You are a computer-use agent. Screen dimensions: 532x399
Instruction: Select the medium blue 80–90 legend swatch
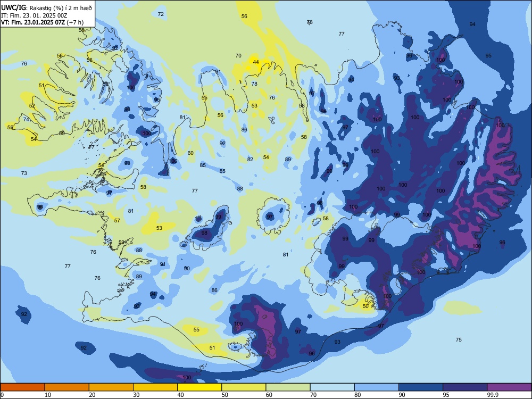(377, 387)
